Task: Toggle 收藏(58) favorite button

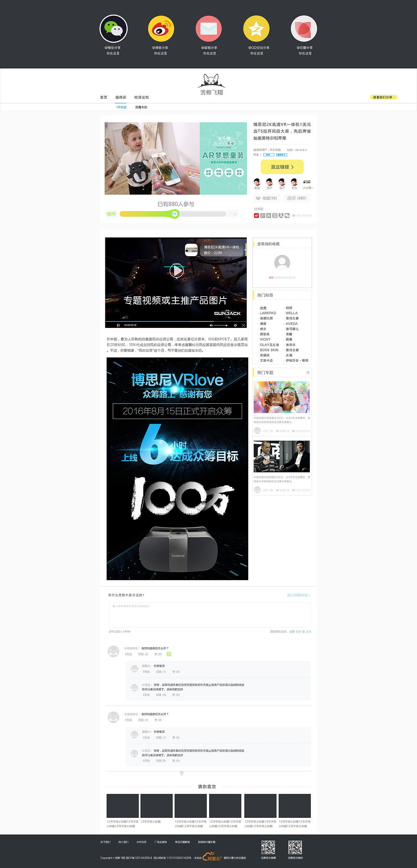Action: 266,198
